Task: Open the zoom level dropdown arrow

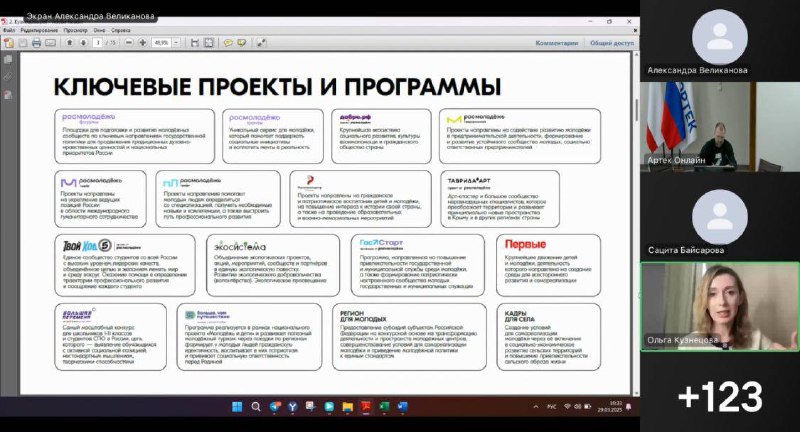Action: (x=176, y=43)
